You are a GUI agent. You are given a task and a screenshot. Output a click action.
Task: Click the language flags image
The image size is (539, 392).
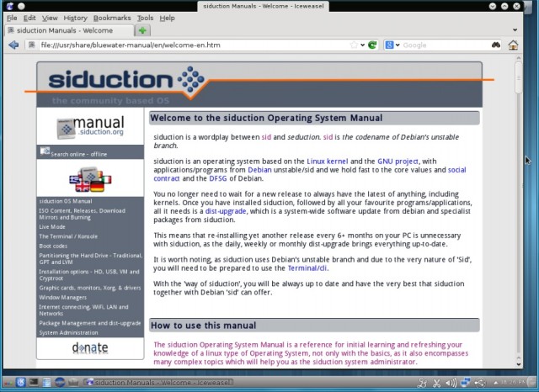(x=90, y=178)
